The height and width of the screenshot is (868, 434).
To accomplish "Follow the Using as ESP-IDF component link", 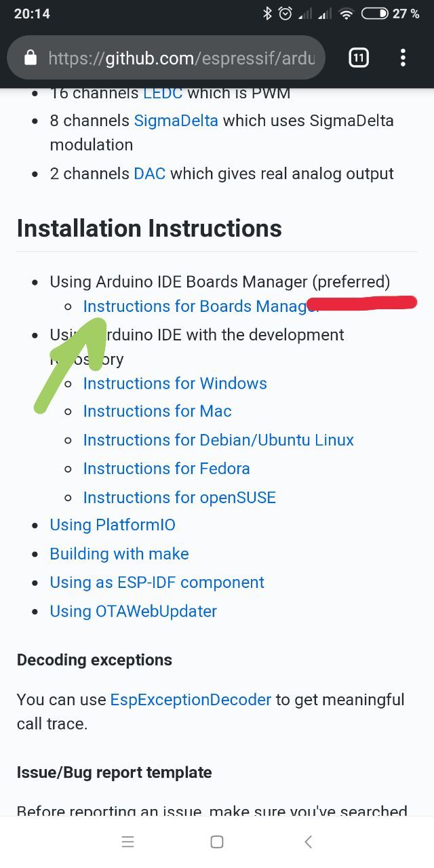I will point(157,583).
